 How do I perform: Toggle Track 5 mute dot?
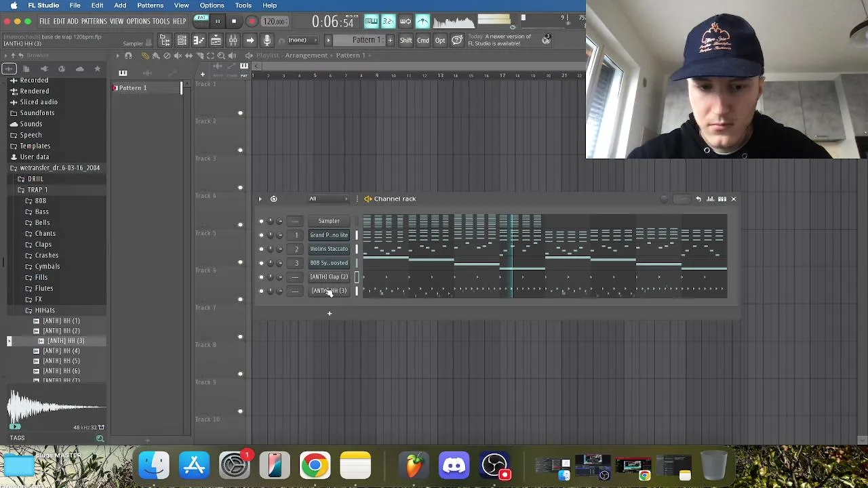click(240, 262)
